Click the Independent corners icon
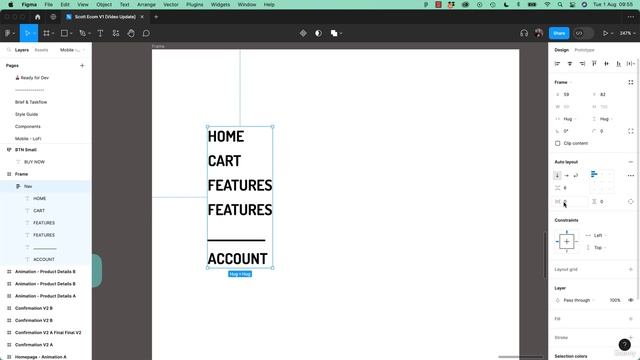The image size is (640, 360). pos(631,131)
